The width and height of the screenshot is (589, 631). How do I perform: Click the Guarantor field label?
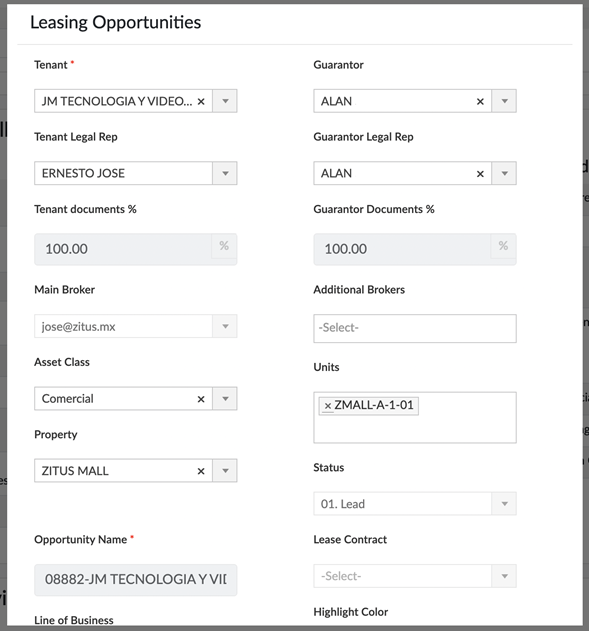pyautogui.click(x=338, y=65)
